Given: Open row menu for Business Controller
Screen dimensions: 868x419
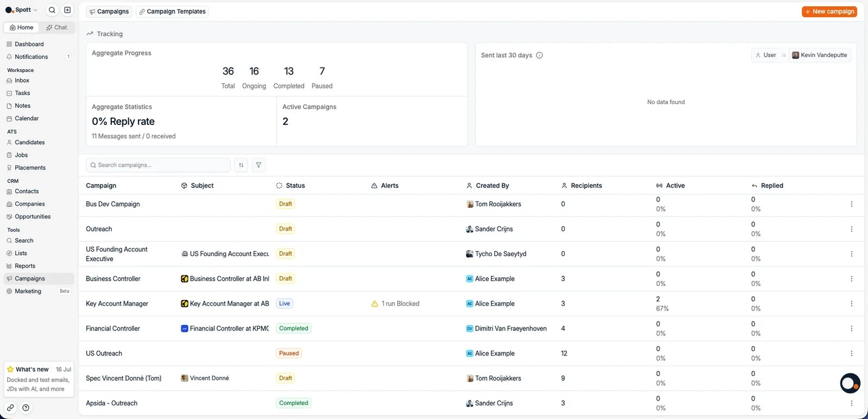Looking at the screenshot, I should (851, 279).
